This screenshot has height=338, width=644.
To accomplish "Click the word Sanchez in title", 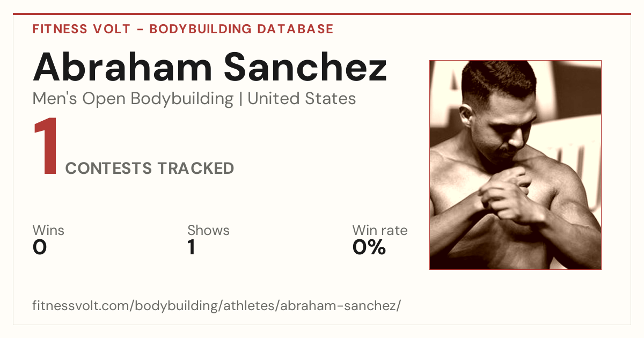I will [305, 67].
